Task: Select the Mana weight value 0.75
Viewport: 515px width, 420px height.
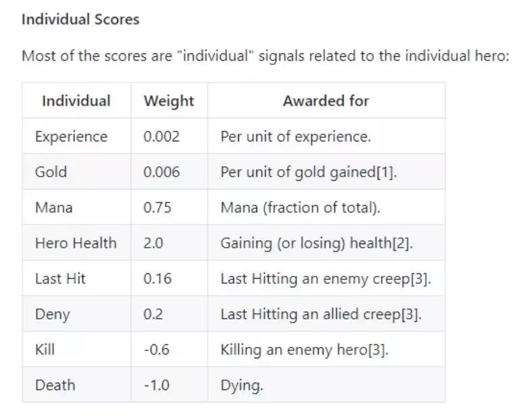Action: click(x=158, y=208)
